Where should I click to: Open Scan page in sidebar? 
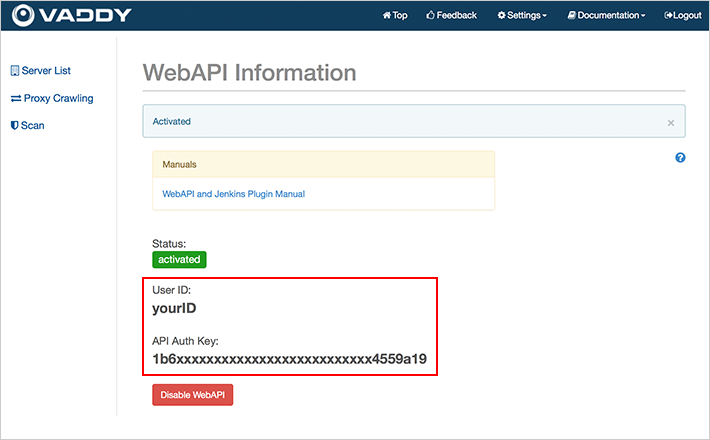(28, 125)
